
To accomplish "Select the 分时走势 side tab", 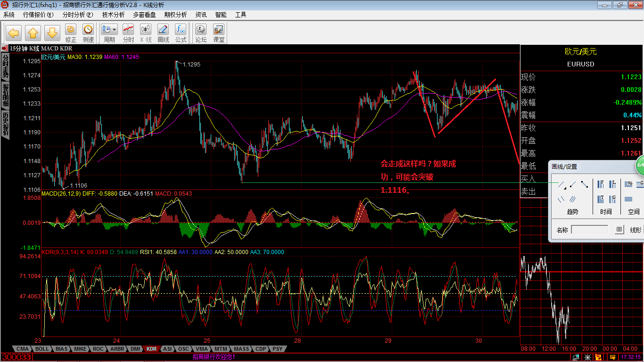I will coord(5,66).
